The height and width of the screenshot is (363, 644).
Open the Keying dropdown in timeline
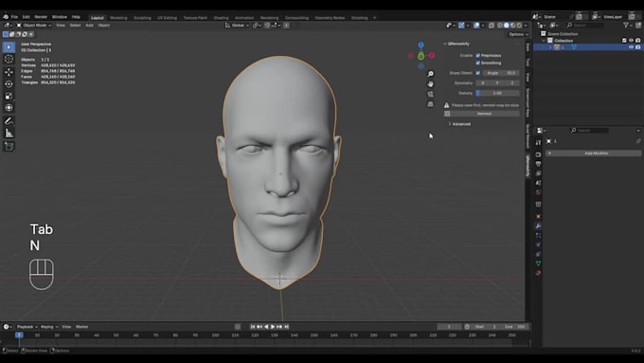[x=49, y=327]
